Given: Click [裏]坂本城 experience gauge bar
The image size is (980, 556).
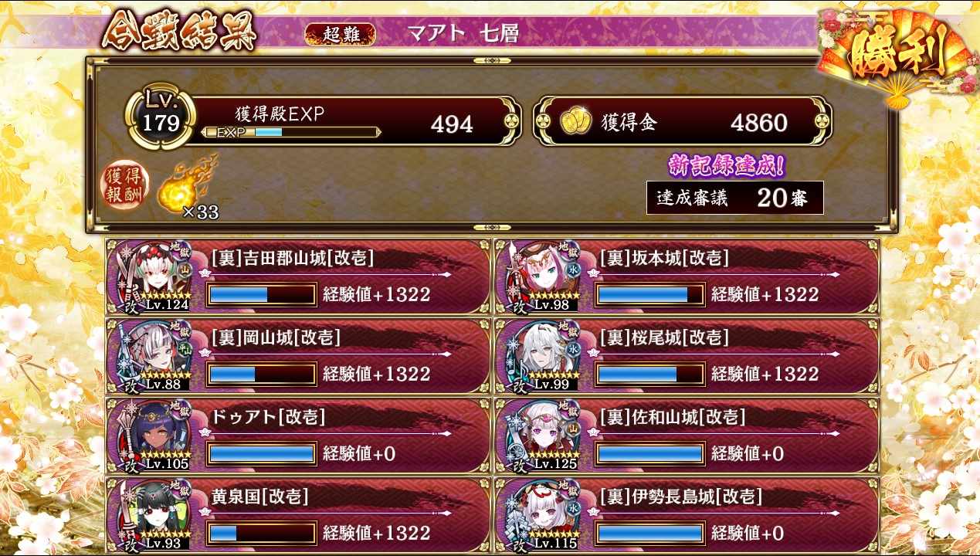Looking at the screenshot, I should click(x=650, y=294).
